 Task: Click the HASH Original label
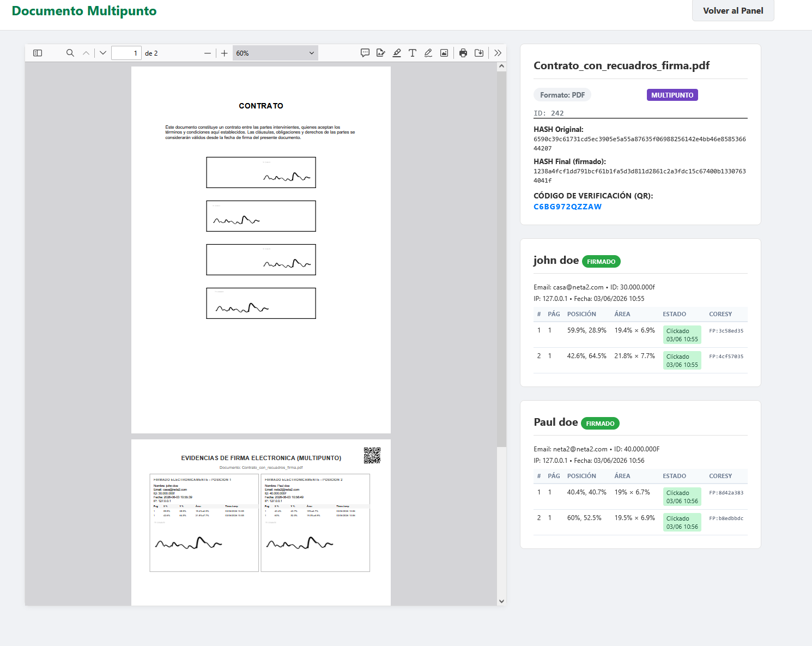tap(559, 130)
